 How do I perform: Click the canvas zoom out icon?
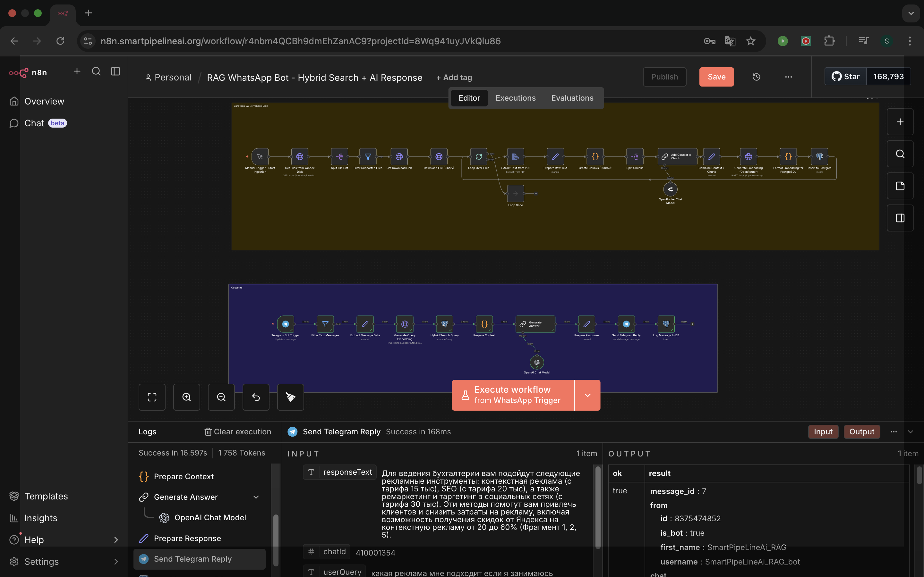point(221,397)
